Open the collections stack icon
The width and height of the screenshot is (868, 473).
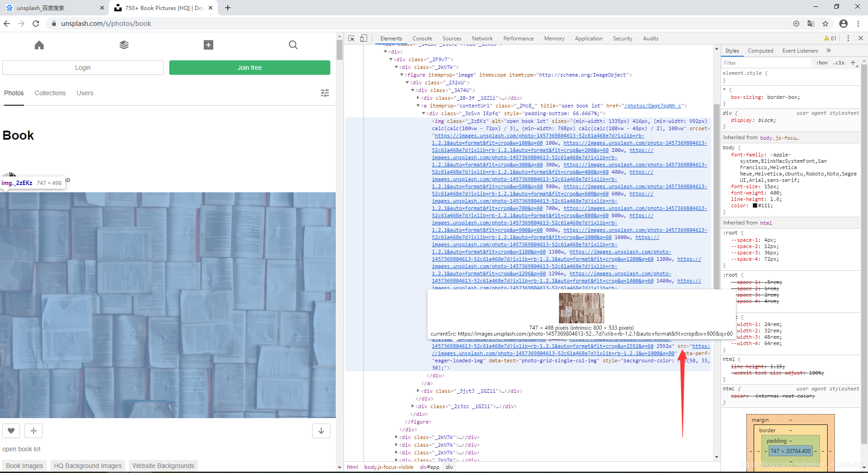coord(124,45)
